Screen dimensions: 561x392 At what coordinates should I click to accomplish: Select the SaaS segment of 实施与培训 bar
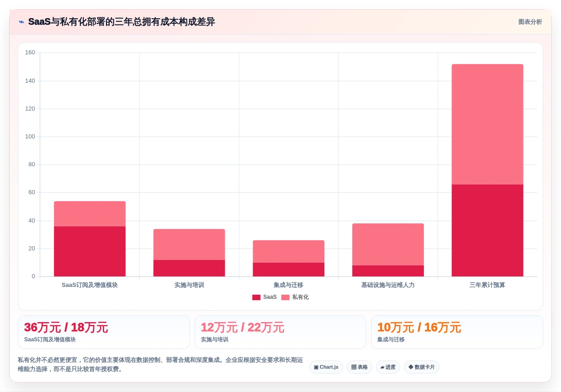coord(189,268)
